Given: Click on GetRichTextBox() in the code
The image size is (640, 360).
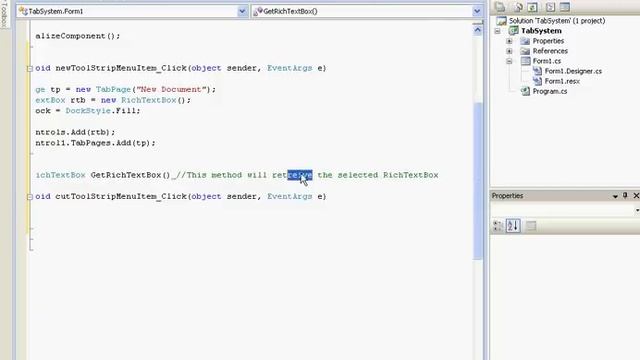Looking at the screenshot, I should tap(130, 175).
